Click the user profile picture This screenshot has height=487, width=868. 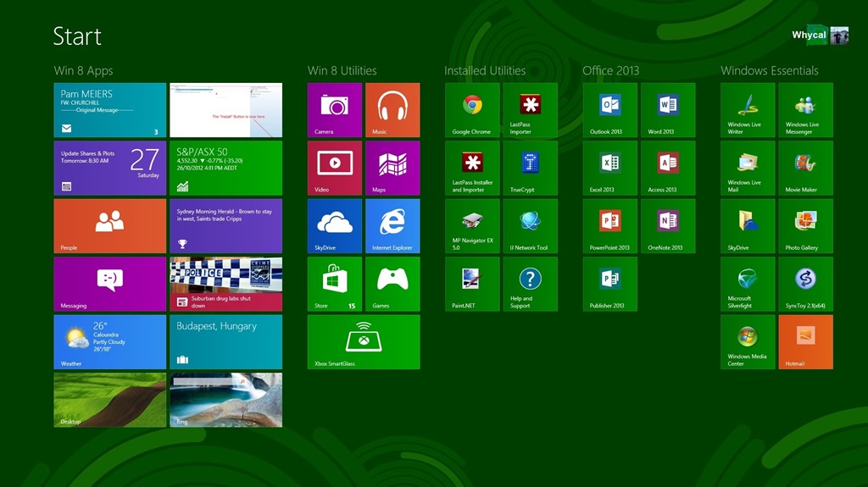tap(839, 36)
